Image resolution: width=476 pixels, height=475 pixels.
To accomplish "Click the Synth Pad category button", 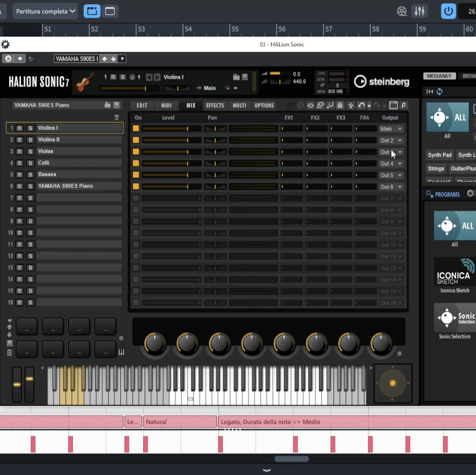I will click(439, 155).
